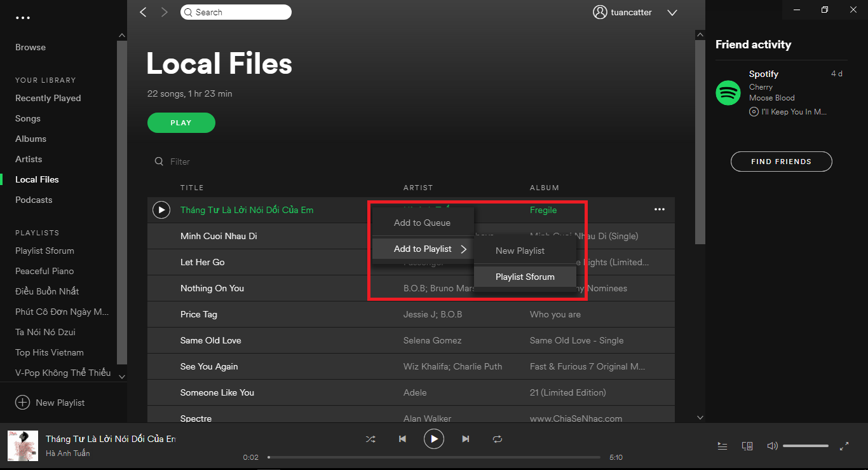Select song Same Old Love

(x=211, y=340)
